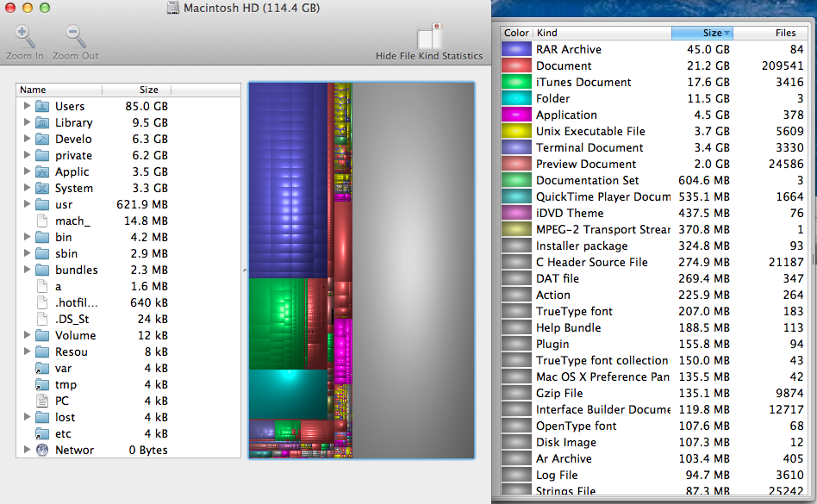Click the Color column header in statistics

[x=516, y=33]
